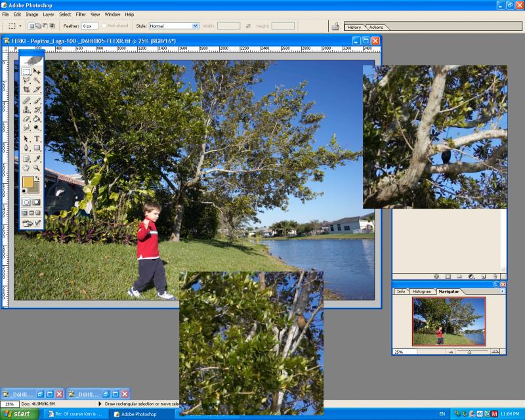This screenshot has width=525, height=420.
Task: Select the Paint Bucket tool
Action: pyautogui.click(x=37, y=119)
